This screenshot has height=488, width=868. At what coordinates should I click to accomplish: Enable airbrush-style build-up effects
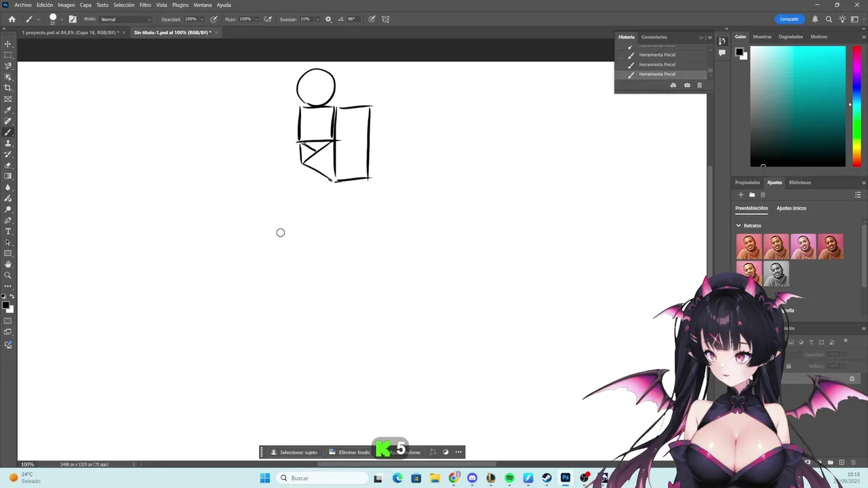(x=268, y=19)
